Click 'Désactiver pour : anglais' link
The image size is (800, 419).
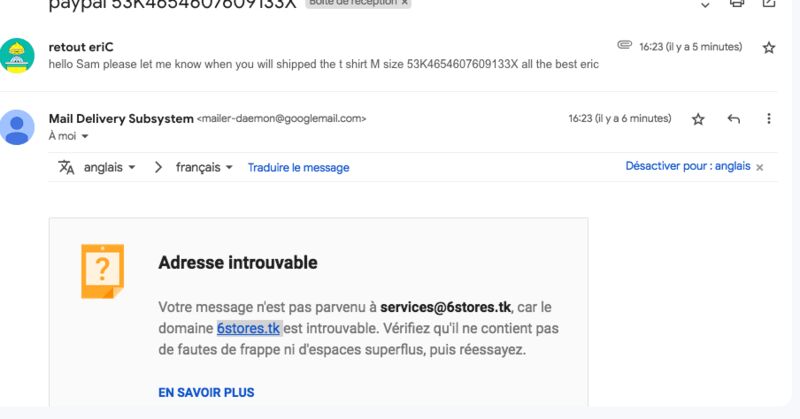[x=688, y=166]
